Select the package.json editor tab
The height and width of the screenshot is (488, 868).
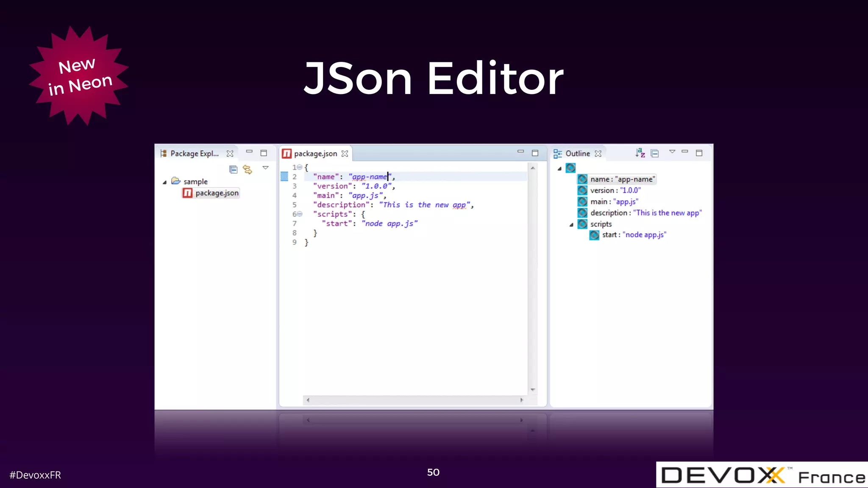[315, 153]
